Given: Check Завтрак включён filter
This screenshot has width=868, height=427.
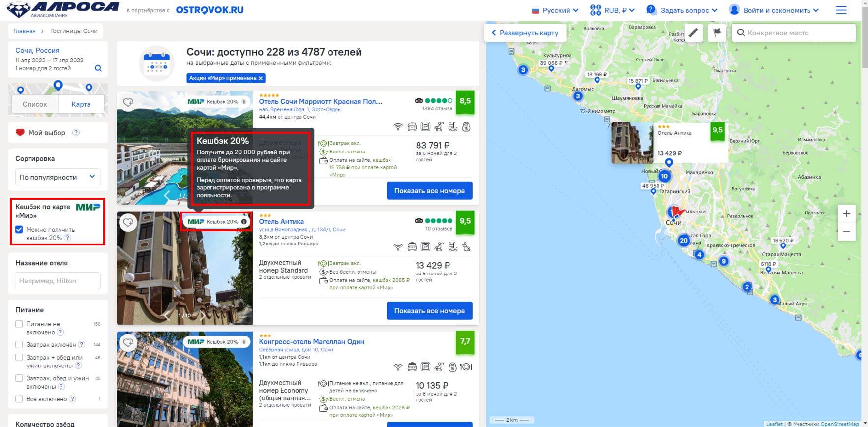Looking at the screenshot, I should [19, 344].
